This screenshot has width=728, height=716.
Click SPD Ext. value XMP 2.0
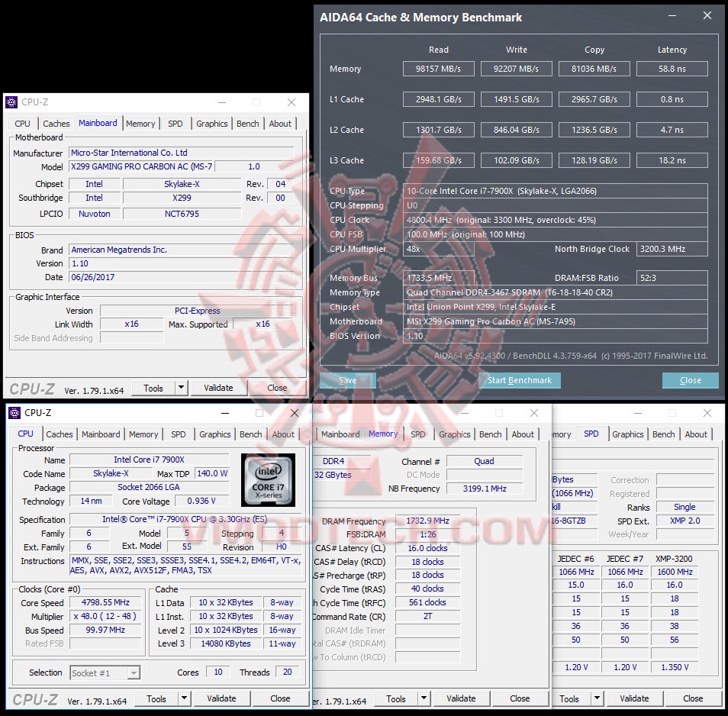[x=685, y=521]
